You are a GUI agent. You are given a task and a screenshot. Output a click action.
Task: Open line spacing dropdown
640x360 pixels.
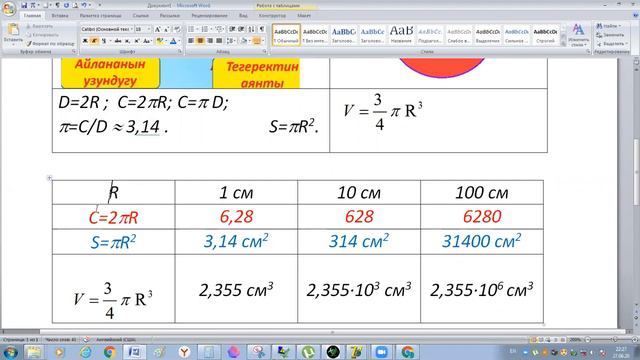(x=231, y=41)
